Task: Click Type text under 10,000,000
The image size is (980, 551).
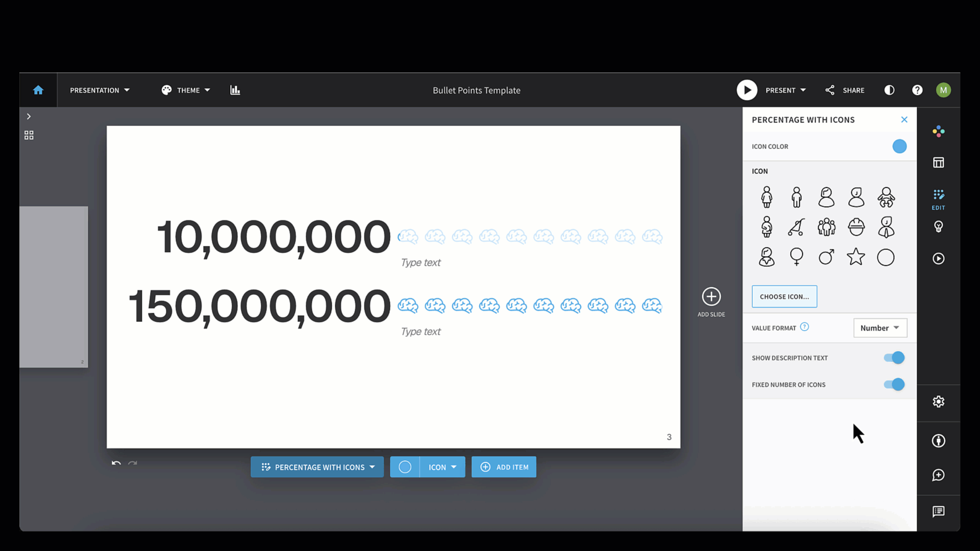Action: point(421,262)
